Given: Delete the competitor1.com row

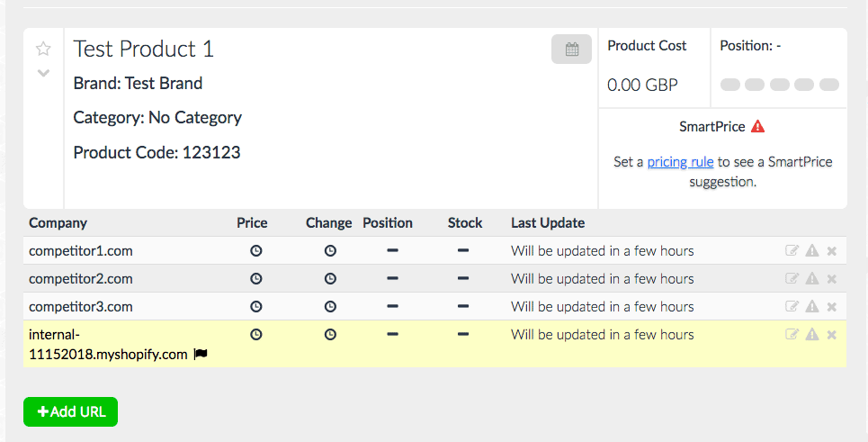Looking at the screenshot, I should [x=832, y=251].
